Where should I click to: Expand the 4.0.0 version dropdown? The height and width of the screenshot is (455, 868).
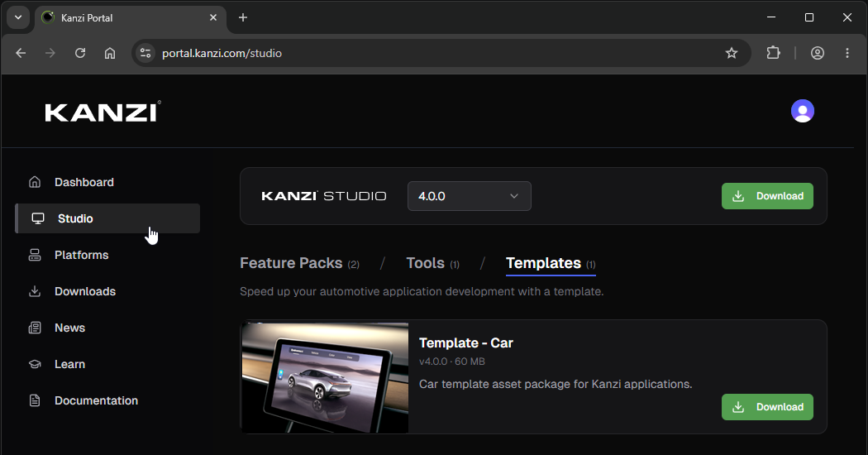coord(469,196)
